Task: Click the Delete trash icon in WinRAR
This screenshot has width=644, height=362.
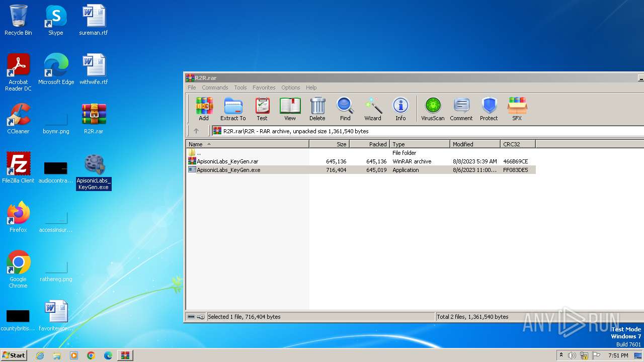Action: tap(317, 109)
